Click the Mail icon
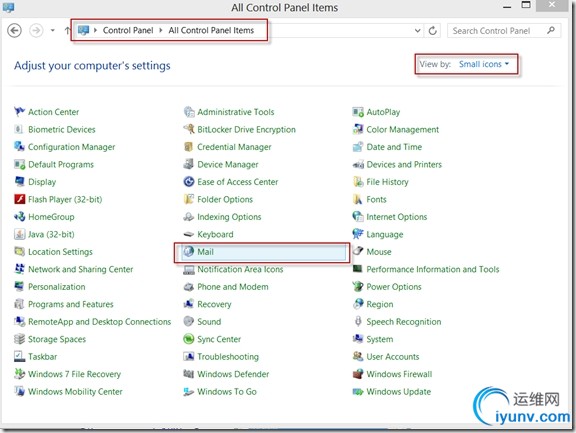The height and width of the screenshot is (433, 576). click(x=188, y=252)
